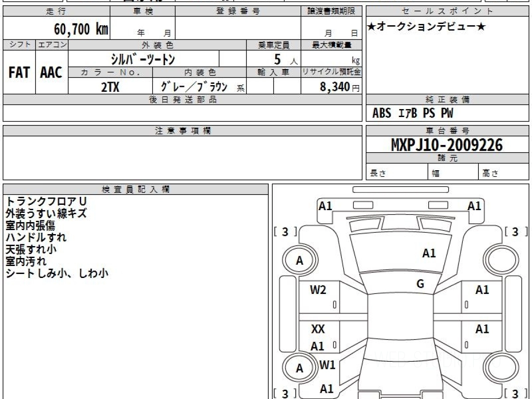Screen dimensions: 532x399
Task: Select the FAT shift value
Action: point(19,73)
